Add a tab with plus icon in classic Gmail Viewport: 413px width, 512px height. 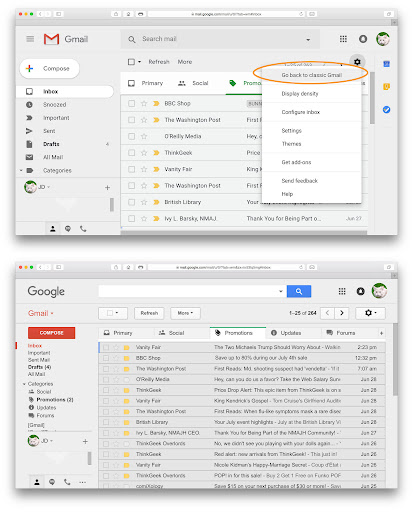381,333
